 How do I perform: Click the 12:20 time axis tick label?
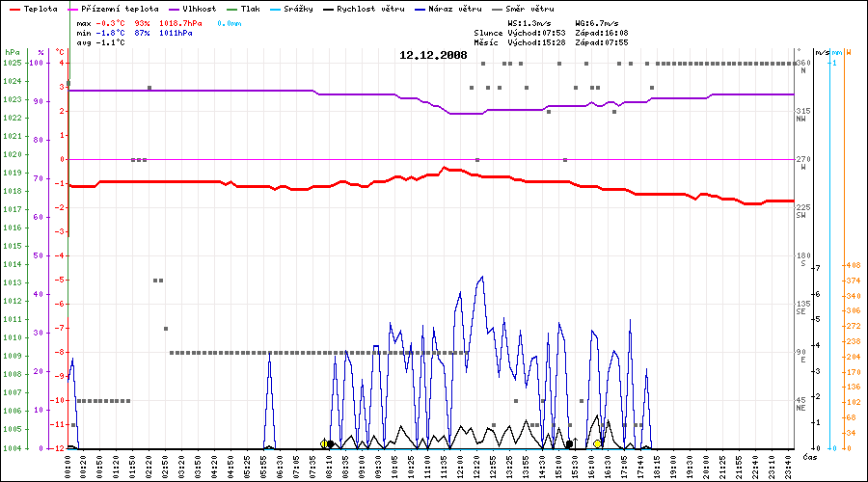(x=477, y=463)
